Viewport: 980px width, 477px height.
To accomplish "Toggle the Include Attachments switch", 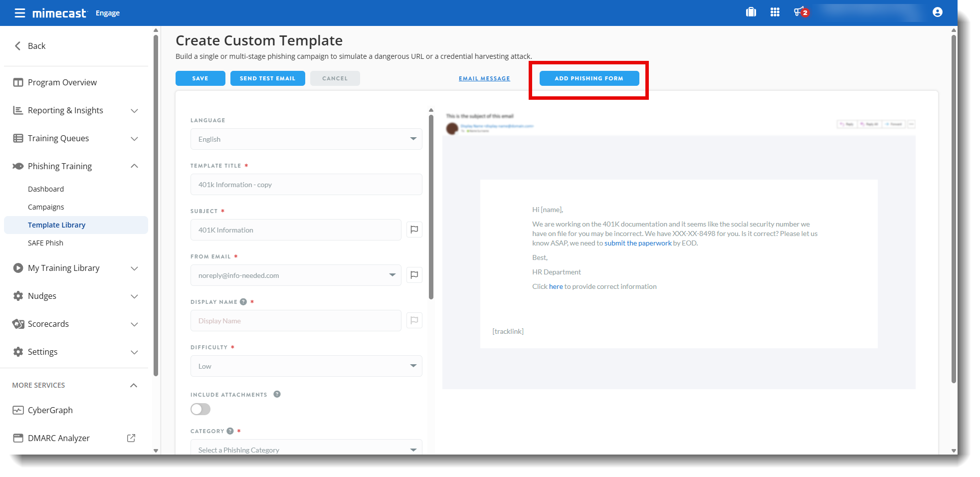I will (200, 409).
